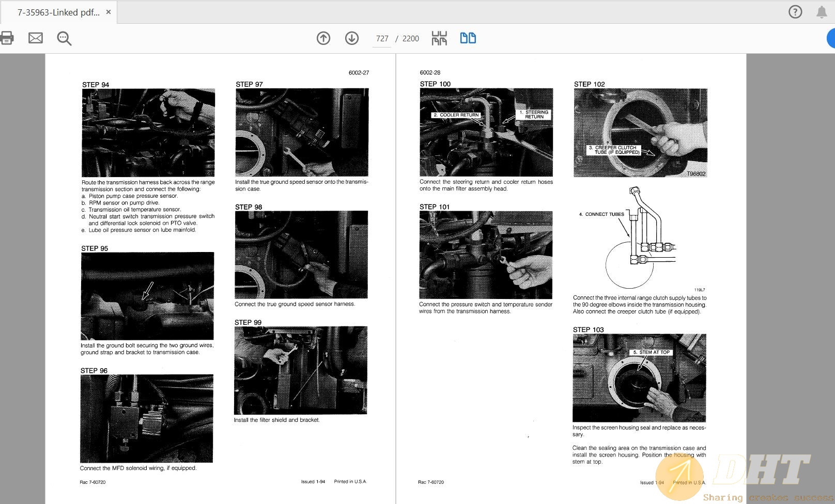Open the help question mark icon
This screenshot has height=504, width=835.
point(795,12)
